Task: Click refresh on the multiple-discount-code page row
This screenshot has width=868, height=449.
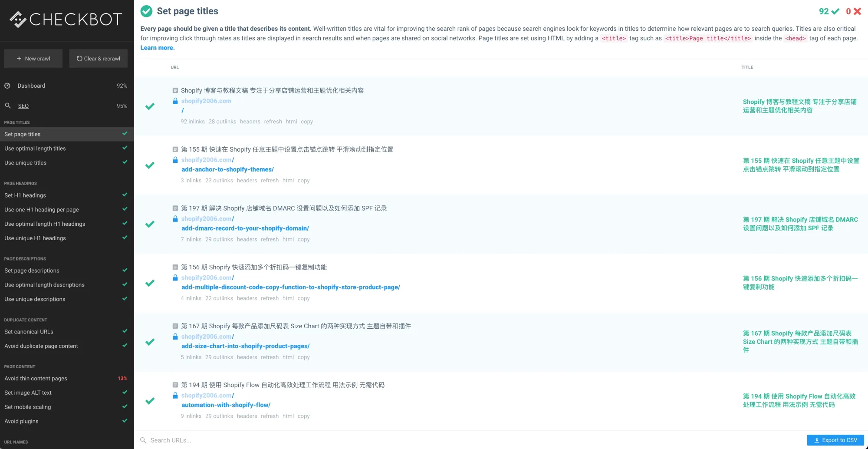Action: [x=270, y=298]
